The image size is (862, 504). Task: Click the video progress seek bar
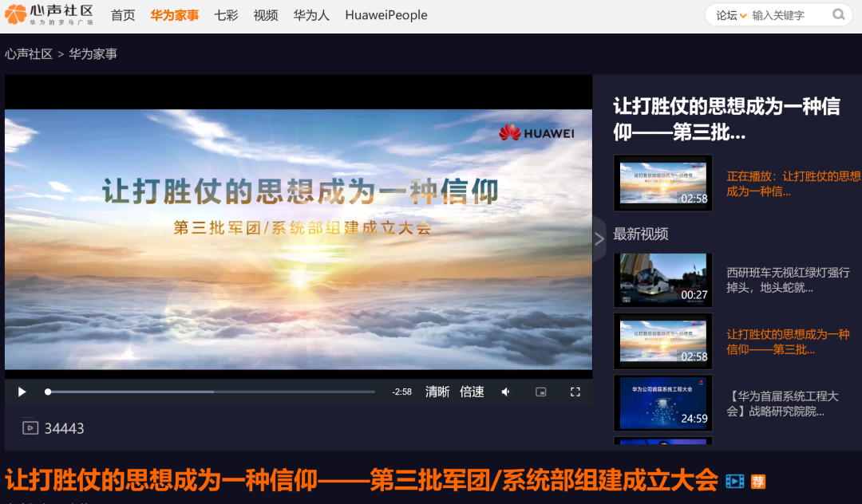pos(212,392)
